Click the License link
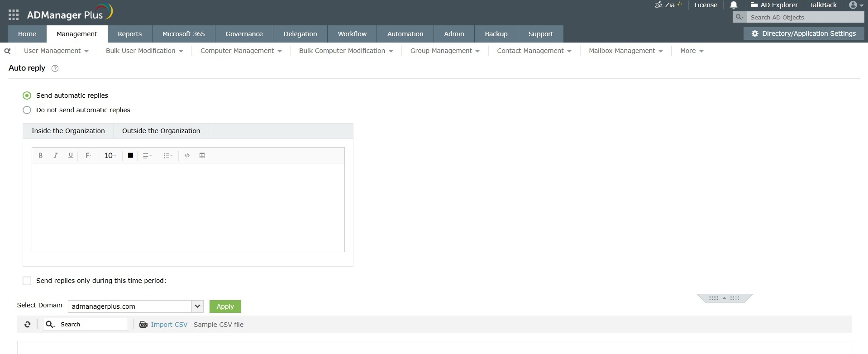 click(x=706, y=5)
